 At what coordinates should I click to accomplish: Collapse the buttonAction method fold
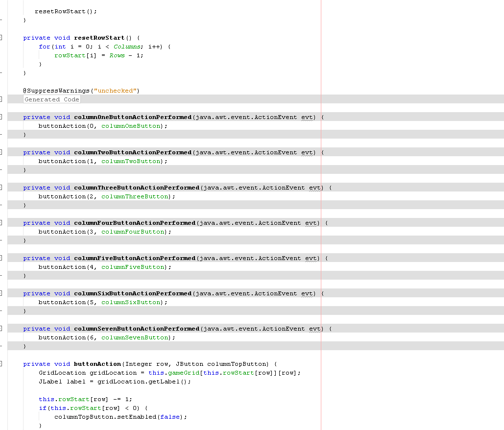(1, 363)
